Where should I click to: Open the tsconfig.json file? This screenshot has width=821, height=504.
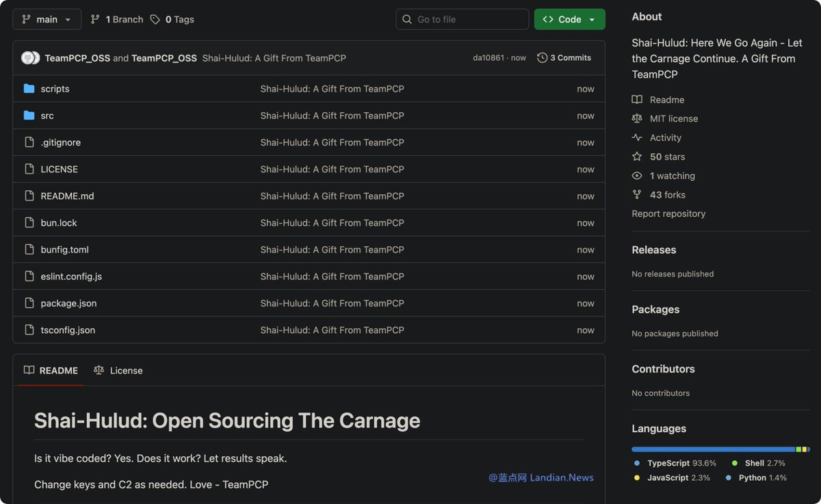tap(68, 330)
